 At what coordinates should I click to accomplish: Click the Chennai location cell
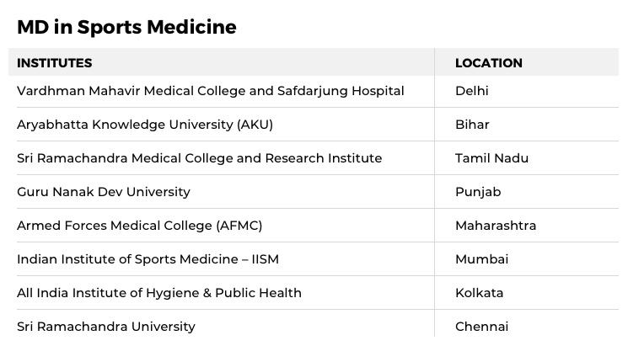click(x=481, y=327)
